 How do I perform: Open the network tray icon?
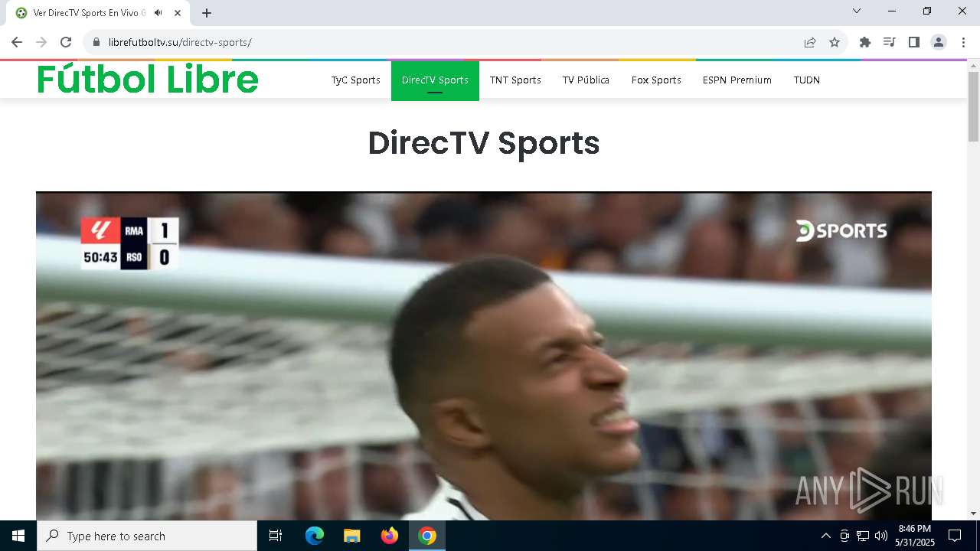[x=863, y=536]
